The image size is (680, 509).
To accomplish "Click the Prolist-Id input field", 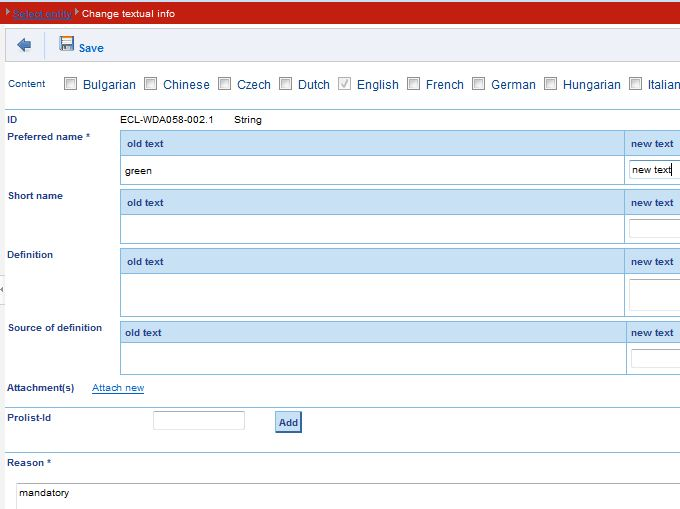I will click(x=199, y=421).
